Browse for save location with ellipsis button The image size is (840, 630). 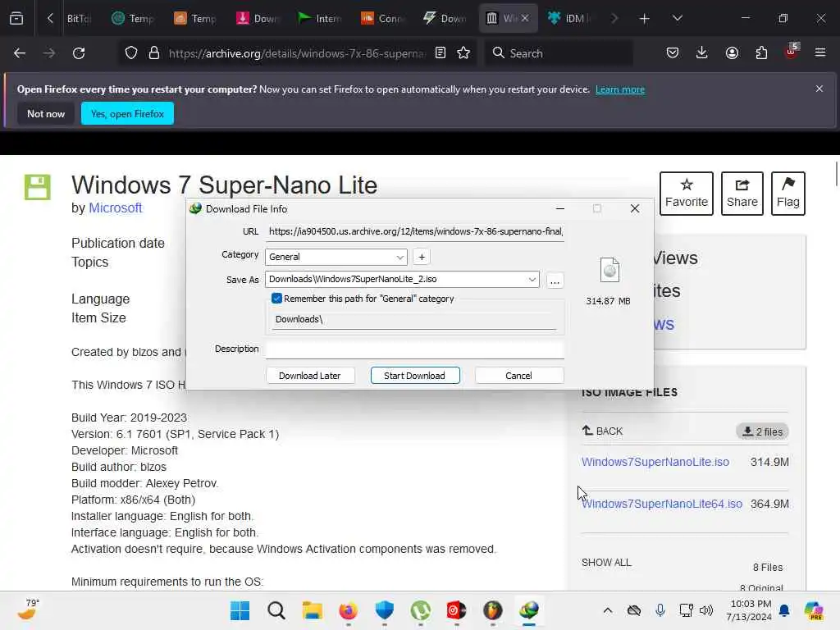click(555, 281)
